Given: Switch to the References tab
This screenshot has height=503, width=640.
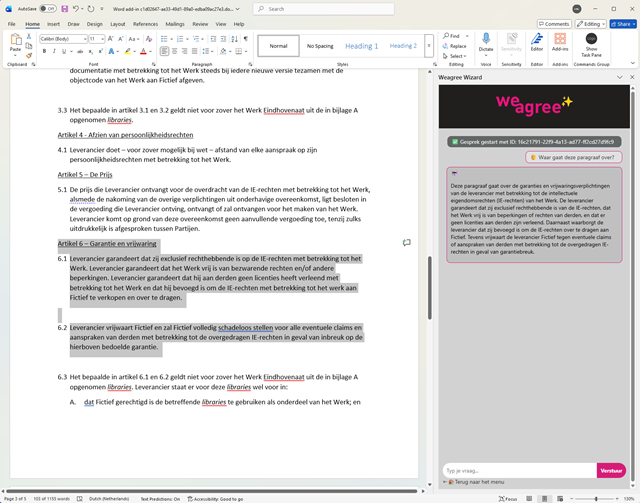Looking at the screenshot, I should (x=145, y=24).
